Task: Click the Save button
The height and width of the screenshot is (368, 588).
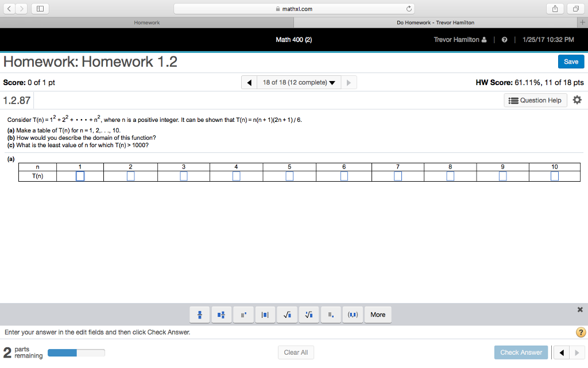Action: [571, 61]
